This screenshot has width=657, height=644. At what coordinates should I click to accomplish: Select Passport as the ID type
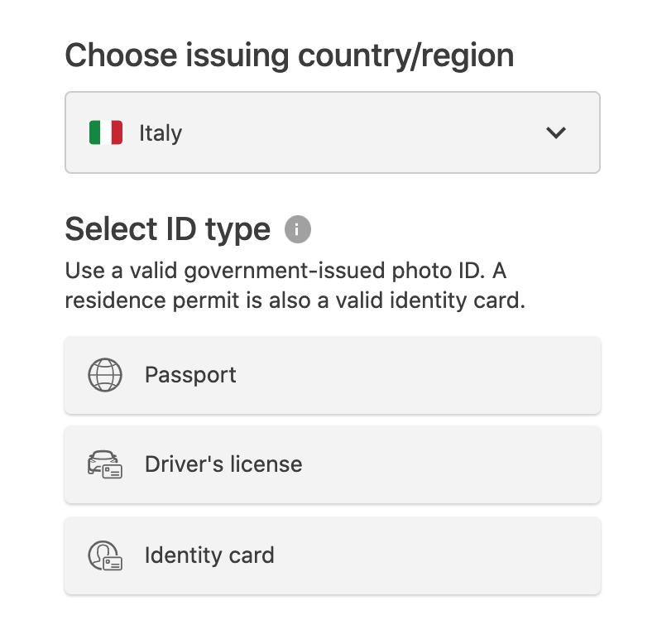pyautogui.click(x=332, y=375)
